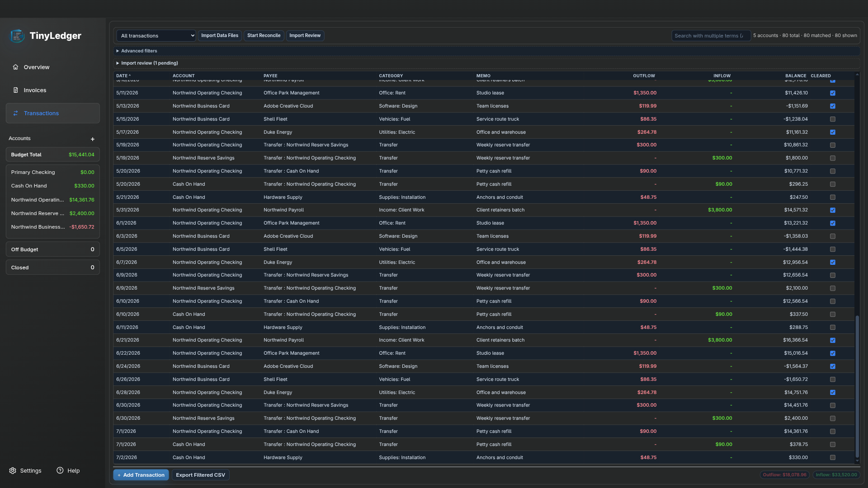Click memo Office and warehouse on 6/28/2026

click(x=501, y=393)
